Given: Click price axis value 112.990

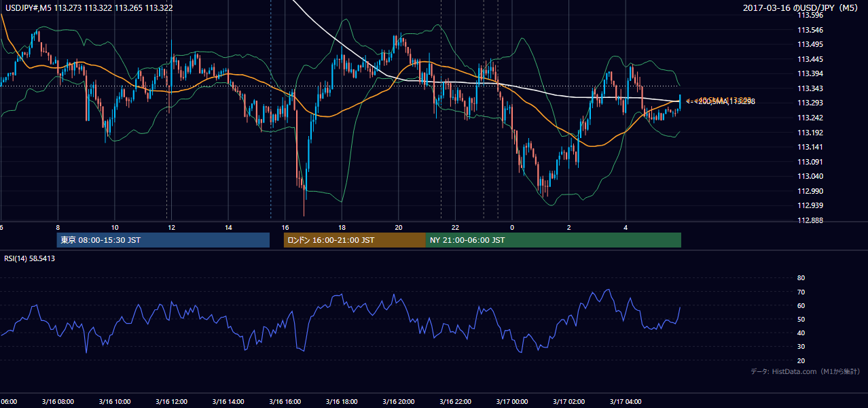Looking at the screenshot, I should point(811,191).
